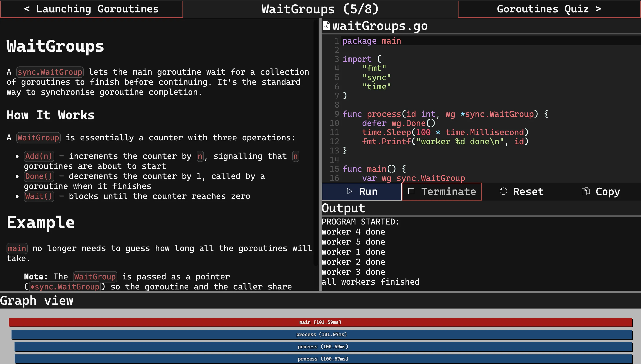This screenshot has width=641, height=364.
Task: Select the main (101.59ms) bar in graph
Action: click(x=320, y=322)
